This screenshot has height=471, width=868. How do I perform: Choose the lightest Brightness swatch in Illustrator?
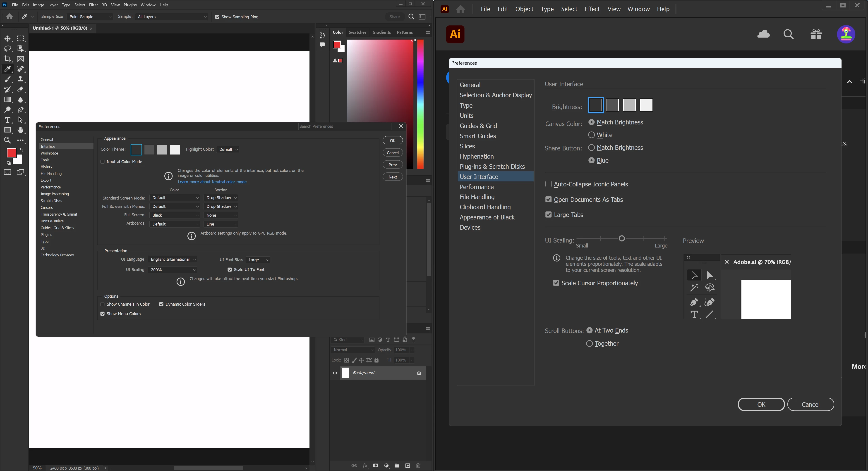point(646,105)
